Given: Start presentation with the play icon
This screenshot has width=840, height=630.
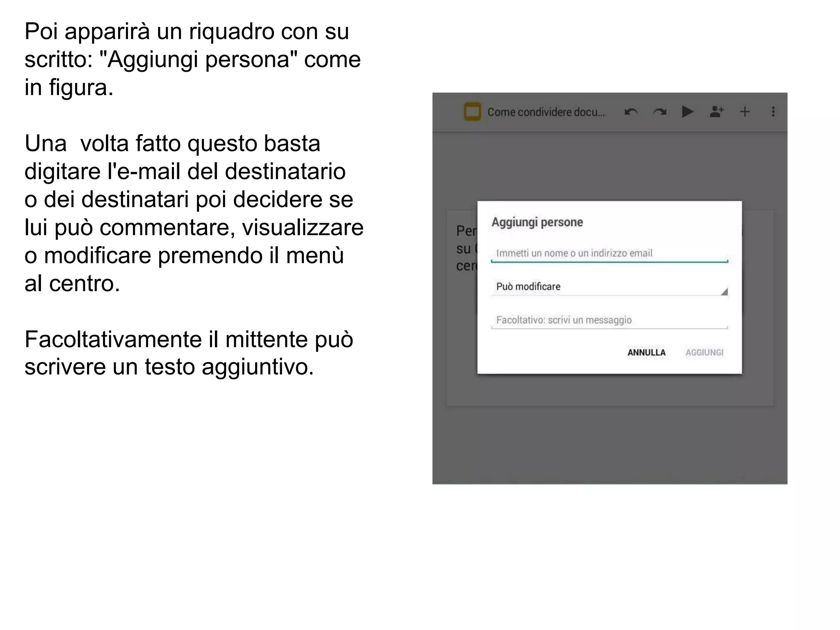Looking at the screenshot, I should tap(687, 112).
